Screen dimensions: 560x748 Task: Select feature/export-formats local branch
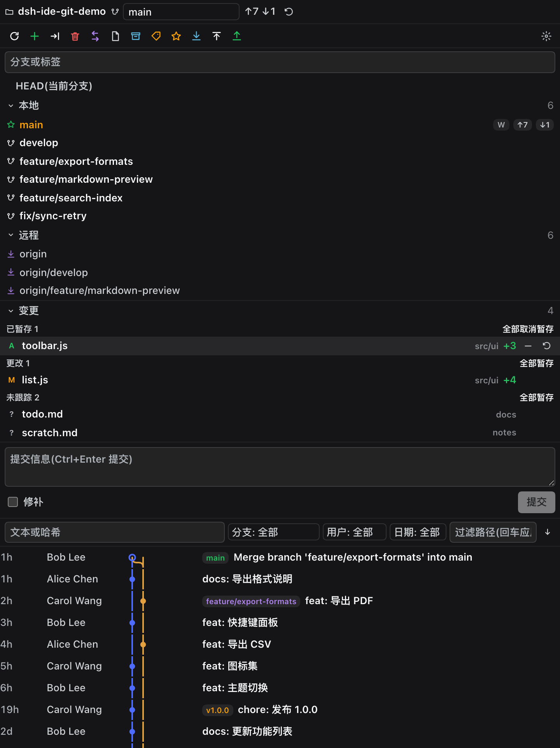tap(280, 161)
